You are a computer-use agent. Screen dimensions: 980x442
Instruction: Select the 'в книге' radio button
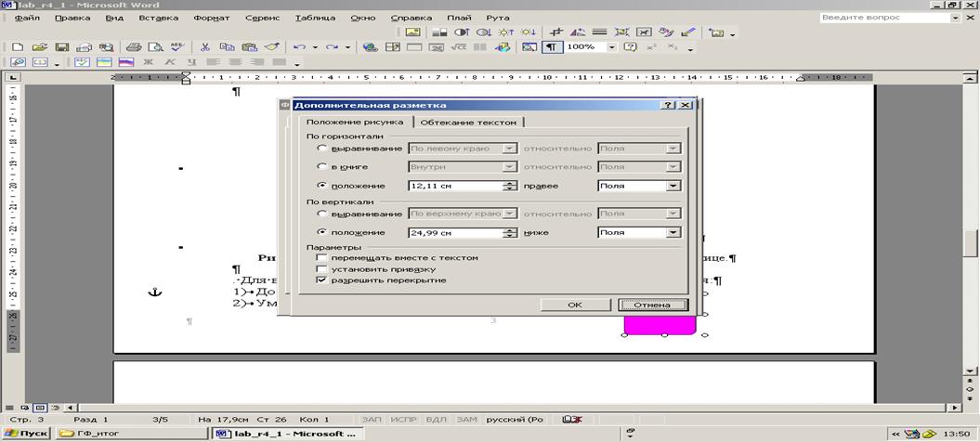tap(322, 167)
